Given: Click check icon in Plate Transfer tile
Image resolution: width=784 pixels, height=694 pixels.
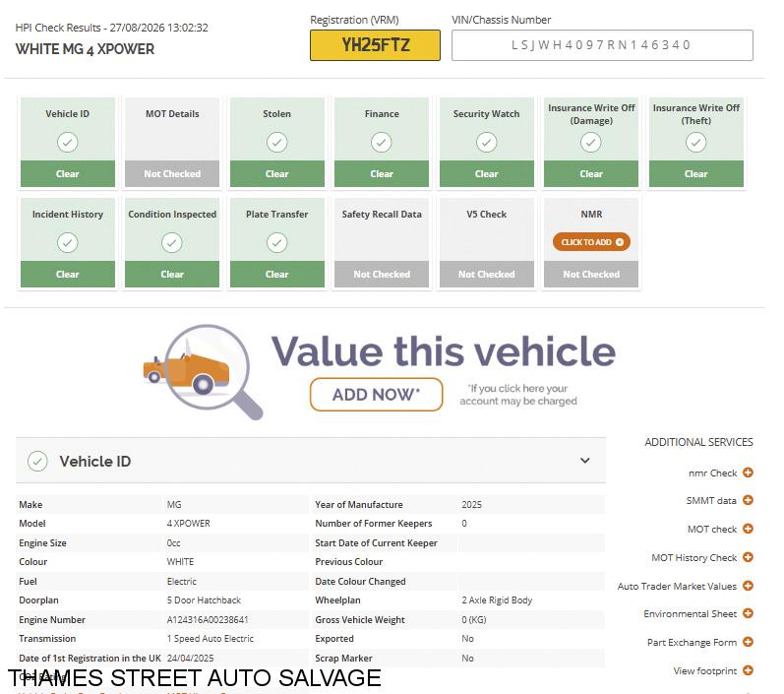Looking at the screenshot, I should (277, 243).
